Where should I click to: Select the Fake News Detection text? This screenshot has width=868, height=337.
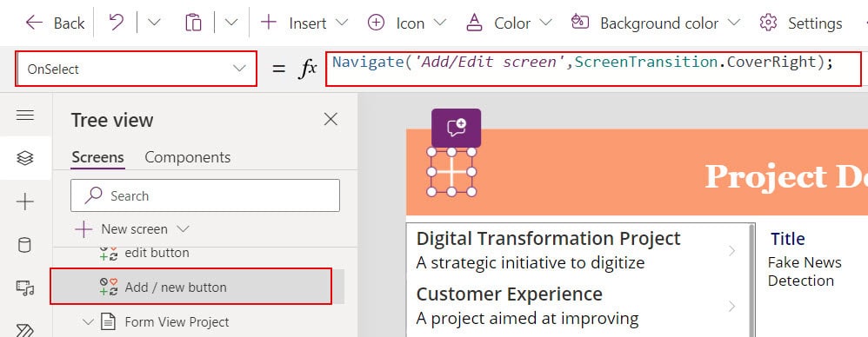805,271
